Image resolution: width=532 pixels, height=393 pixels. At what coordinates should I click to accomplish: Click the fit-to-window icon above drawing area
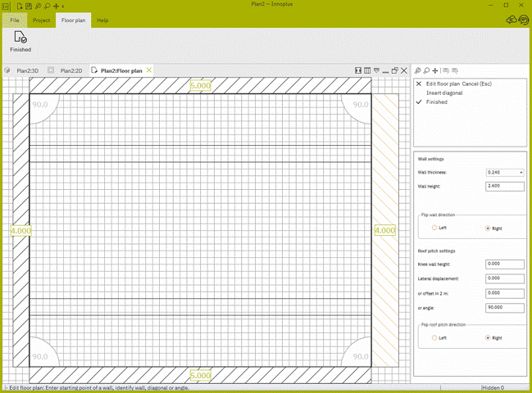(358, 70)
